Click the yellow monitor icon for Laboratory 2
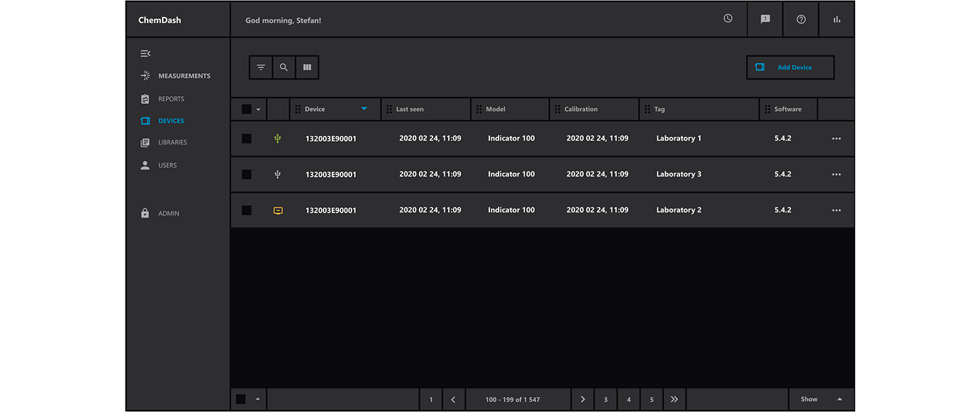Screen dimensions: 980x412 pyautogui.click(x=278, y=211)
